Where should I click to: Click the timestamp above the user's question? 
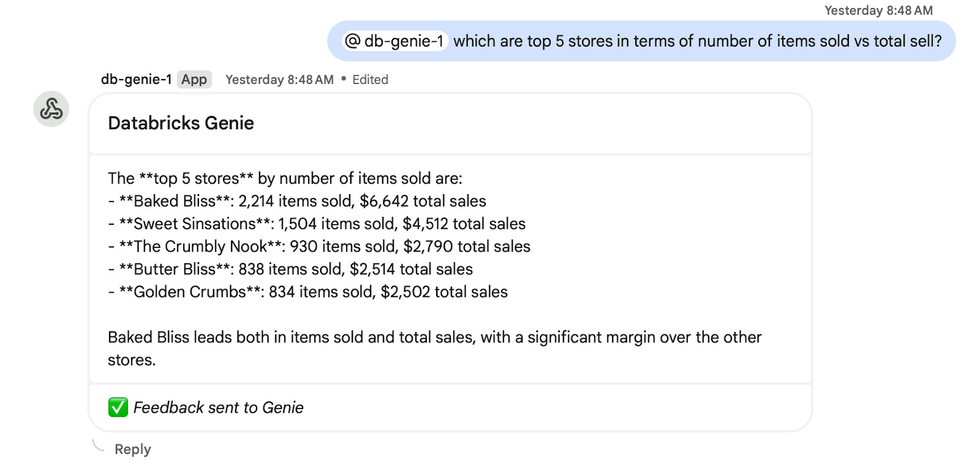click(878, 10)
